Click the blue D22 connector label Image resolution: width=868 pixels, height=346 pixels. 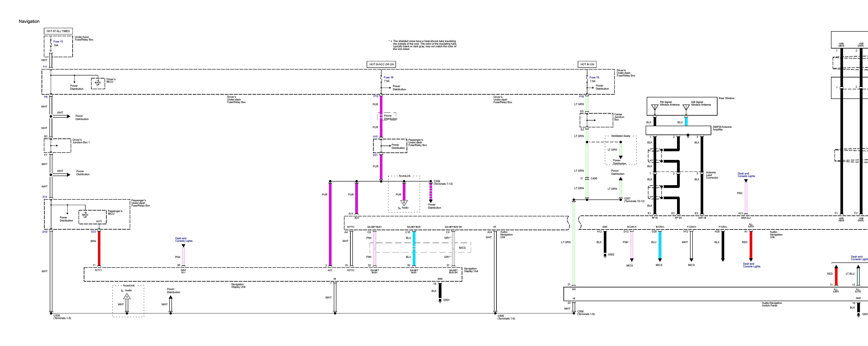93,232
